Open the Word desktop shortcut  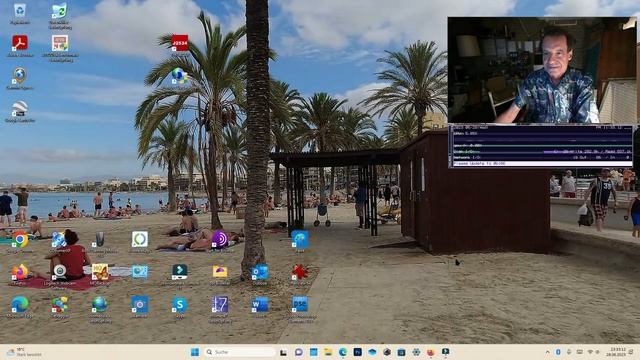click(x=260, y=304)
